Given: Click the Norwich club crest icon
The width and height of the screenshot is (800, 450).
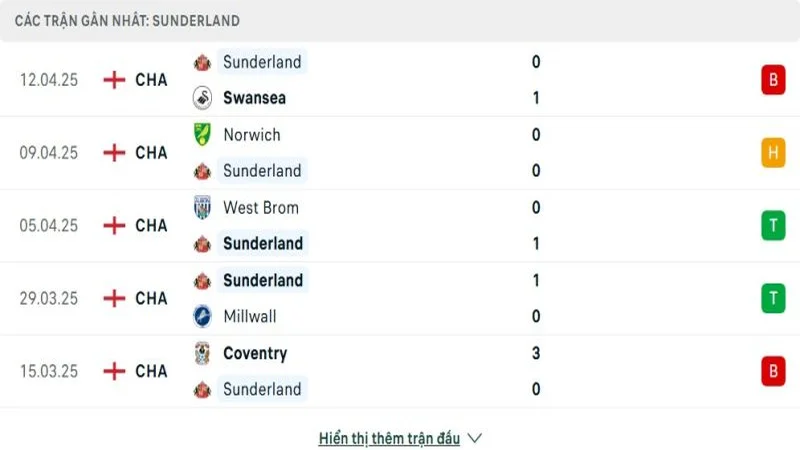Looking at the screenshot, I should click(203, 135).
